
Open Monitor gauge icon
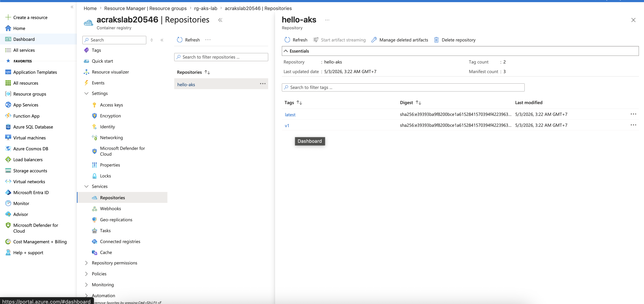click(8, 203)
